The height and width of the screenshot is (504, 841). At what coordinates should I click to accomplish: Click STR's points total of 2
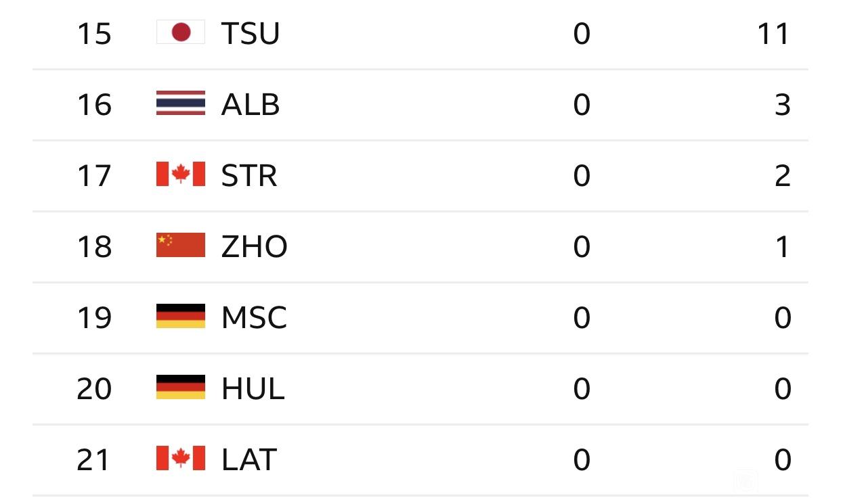coord(782,176)
